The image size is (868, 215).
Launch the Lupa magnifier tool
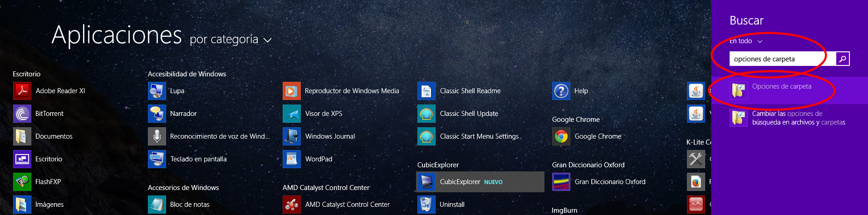[x=157, y=91]
